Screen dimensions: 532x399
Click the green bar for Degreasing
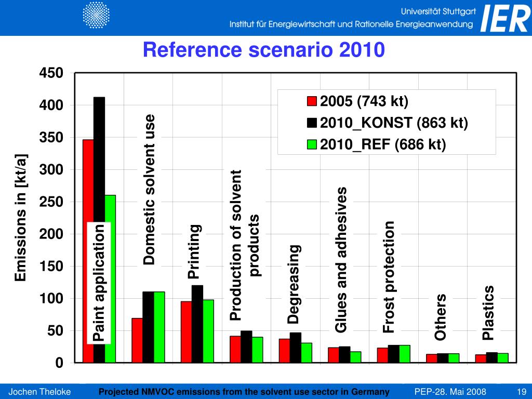[x=307, y=353]
